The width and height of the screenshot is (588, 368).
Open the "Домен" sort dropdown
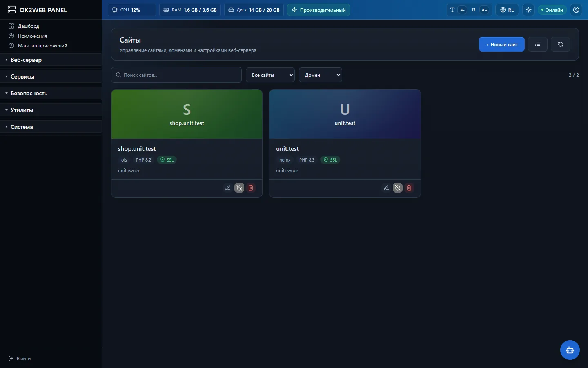click(x=321, y=75)
